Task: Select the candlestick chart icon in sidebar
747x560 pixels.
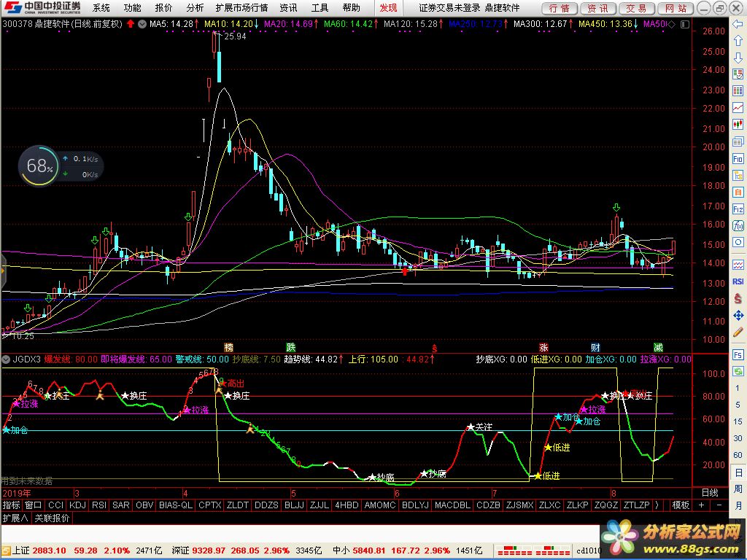Action: (x=738, y=125)
